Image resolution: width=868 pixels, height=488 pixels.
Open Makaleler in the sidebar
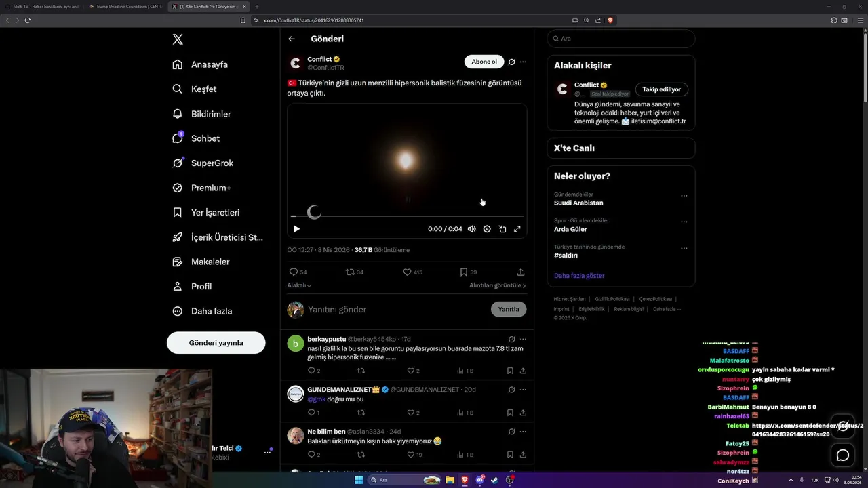(x=201, y=262)
